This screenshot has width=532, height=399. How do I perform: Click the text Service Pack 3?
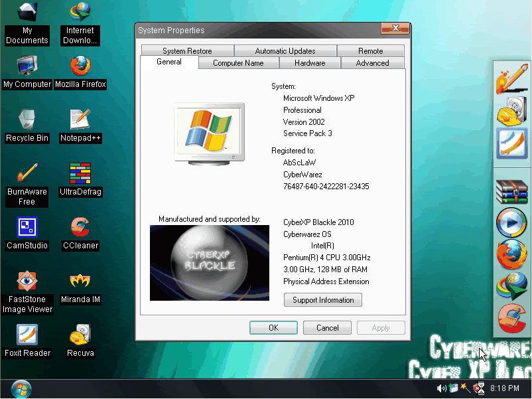coord(307,133)
